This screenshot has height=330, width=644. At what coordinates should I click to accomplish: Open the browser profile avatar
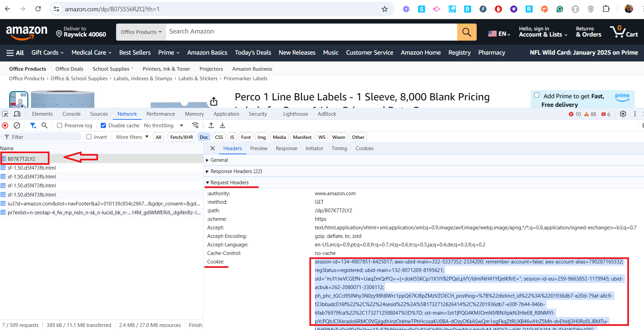pyautogui.click(x=629, y=9)
